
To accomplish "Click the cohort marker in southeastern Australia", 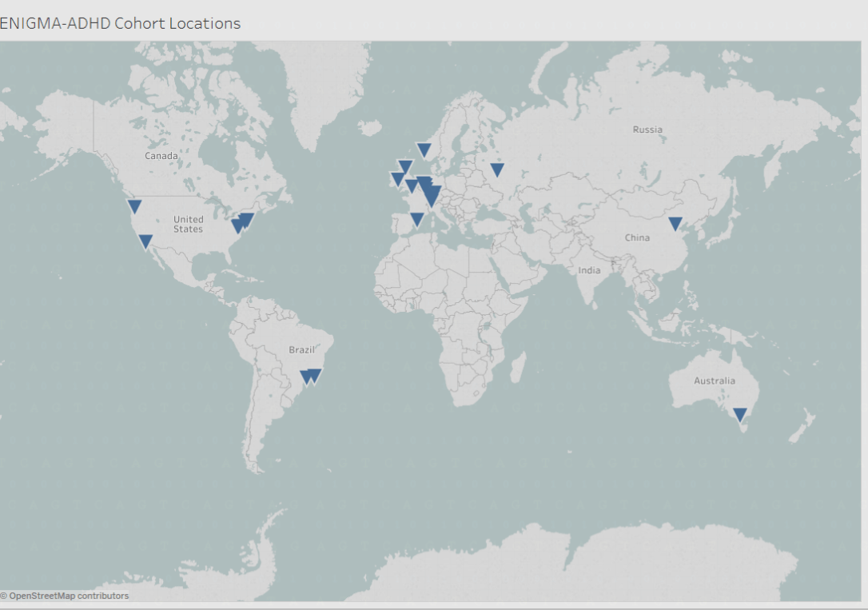I will tap(739, 415).
